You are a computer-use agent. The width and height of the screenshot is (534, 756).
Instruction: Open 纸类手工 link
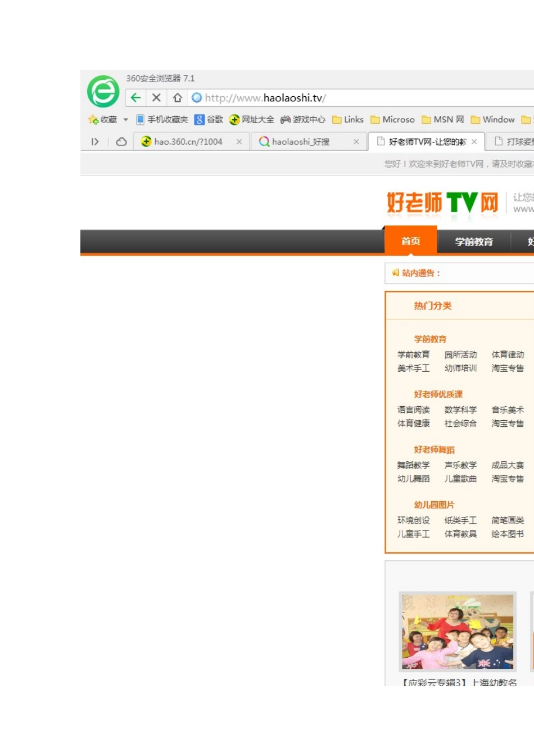tap(460, 520)
